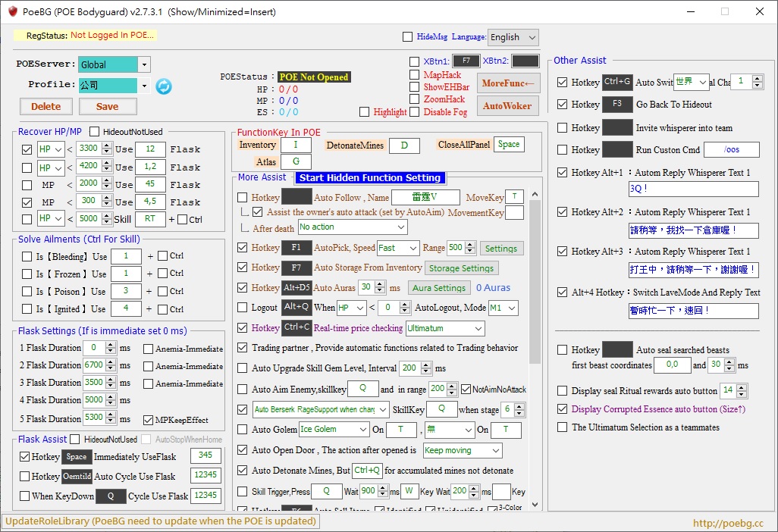Click the Atlas key field

[296, 161]
